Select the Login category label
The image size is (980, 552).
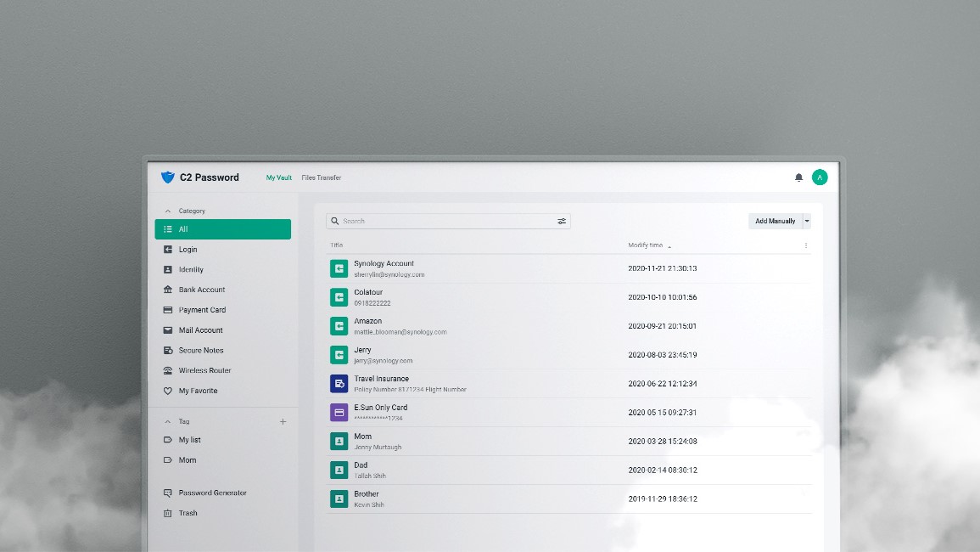click(188, 249)
